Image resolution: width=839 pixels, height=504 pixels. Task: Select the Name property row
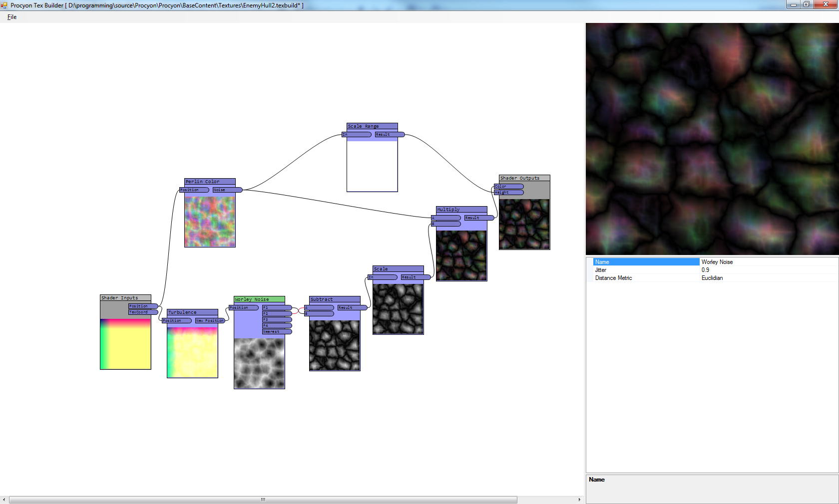point(646,262)
